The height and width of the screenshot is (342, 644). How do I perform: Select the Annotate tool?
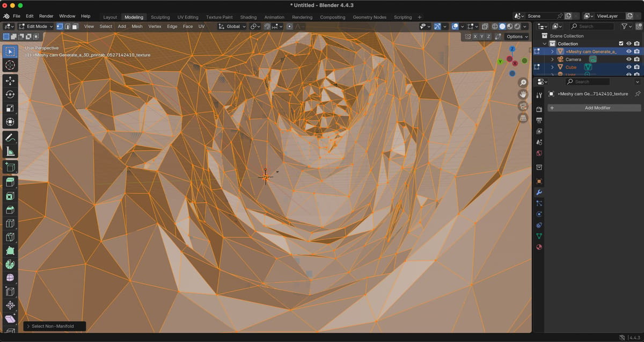[10, 137]
